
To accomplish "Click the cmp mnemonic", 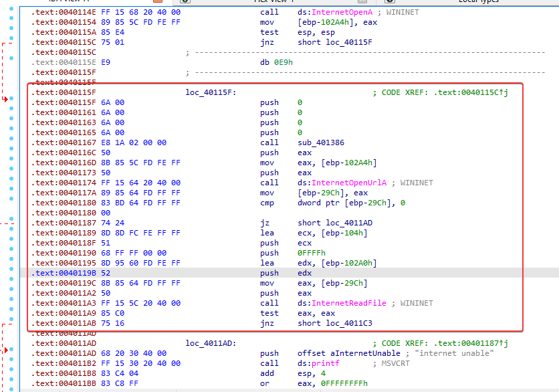I will coord(267,203).
